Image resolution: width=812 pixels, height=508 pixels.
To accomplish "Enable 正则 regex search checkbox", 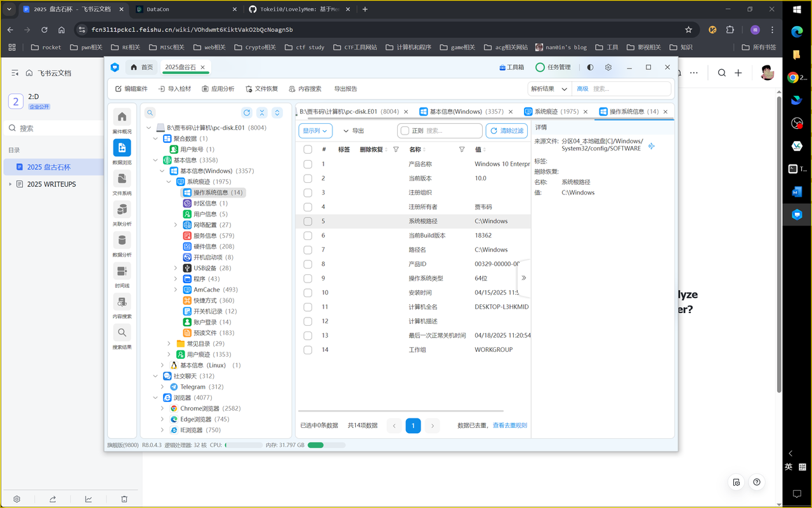I will coord(405,131).
